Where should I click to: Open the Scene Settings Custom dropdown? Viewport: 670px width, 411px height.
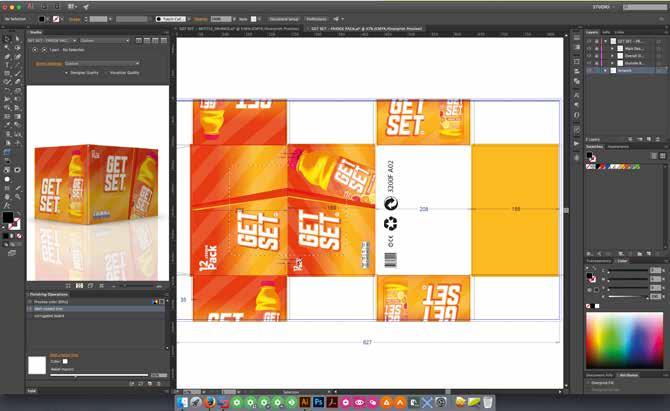click(x=102, y=64)
